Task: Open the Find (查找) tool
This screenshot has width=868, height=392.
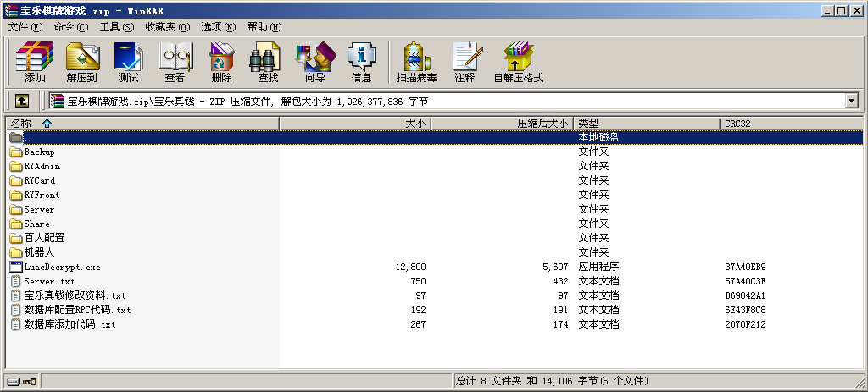Action: click(x=268, y=62)
